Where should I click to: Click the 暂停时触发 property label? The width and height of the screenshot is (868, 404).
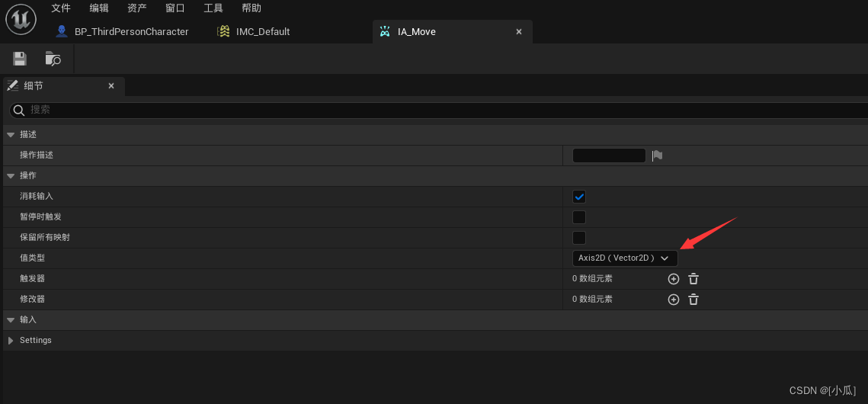pyautogui.click(x=40, y=217)
